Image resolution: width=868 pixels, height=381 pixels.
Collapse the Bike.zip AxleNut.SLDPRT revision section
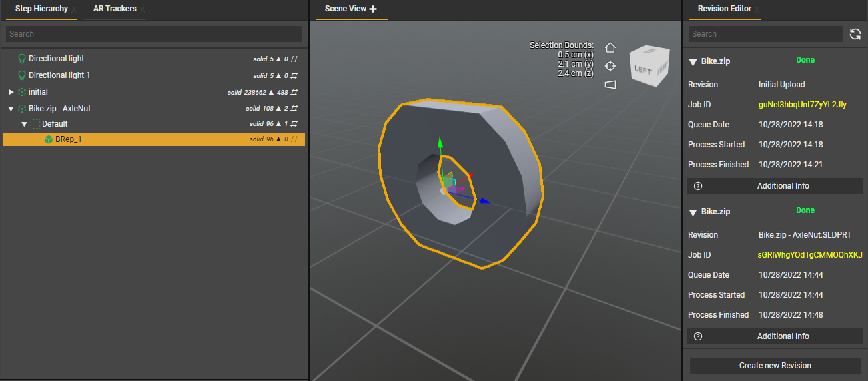693,212
